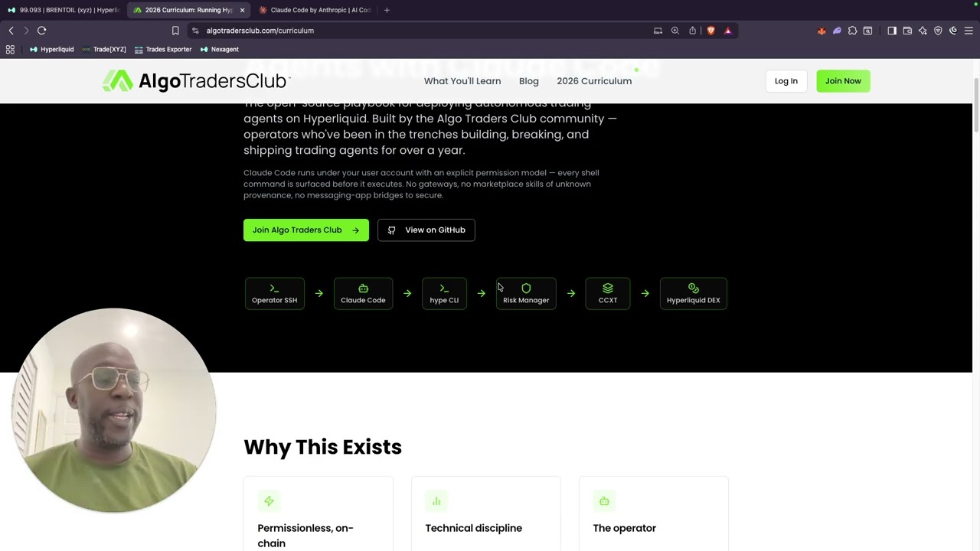Click the Log In button
Viewport: 980px width, 551px height.
coord(786,81)
